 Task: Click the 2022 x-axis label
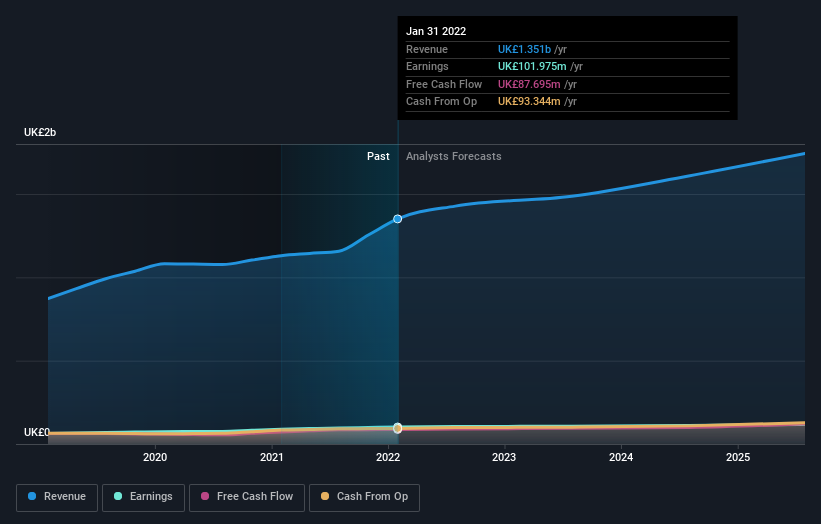pos(388,457)
